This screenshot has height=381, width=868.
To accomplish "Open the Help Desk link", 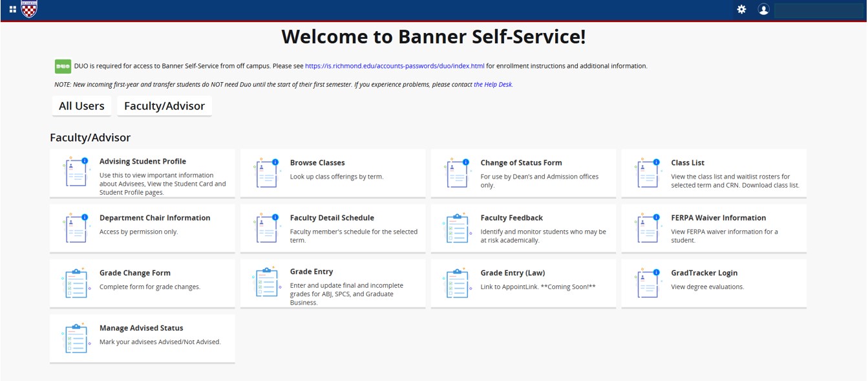I will click(492, 85).
